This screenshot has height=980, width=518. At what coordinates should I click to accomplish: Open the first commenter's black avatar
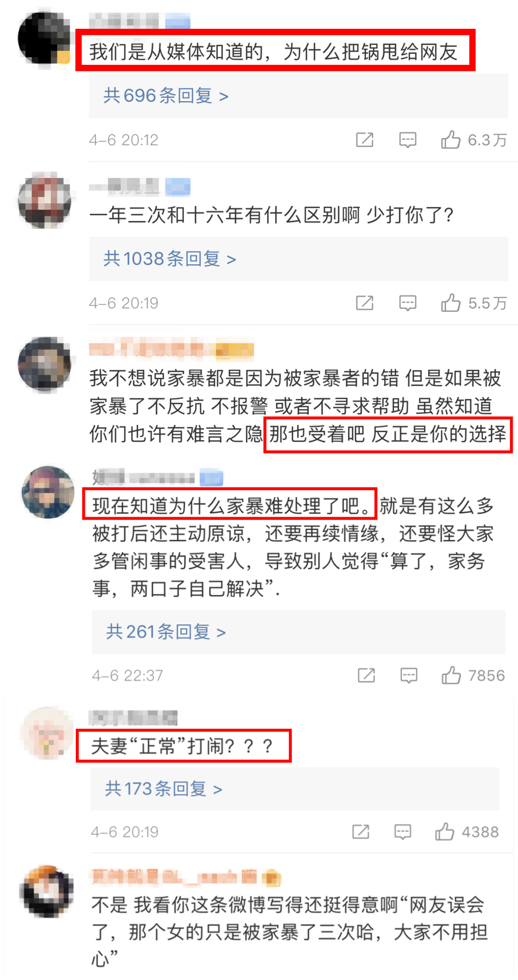(44, 38)
